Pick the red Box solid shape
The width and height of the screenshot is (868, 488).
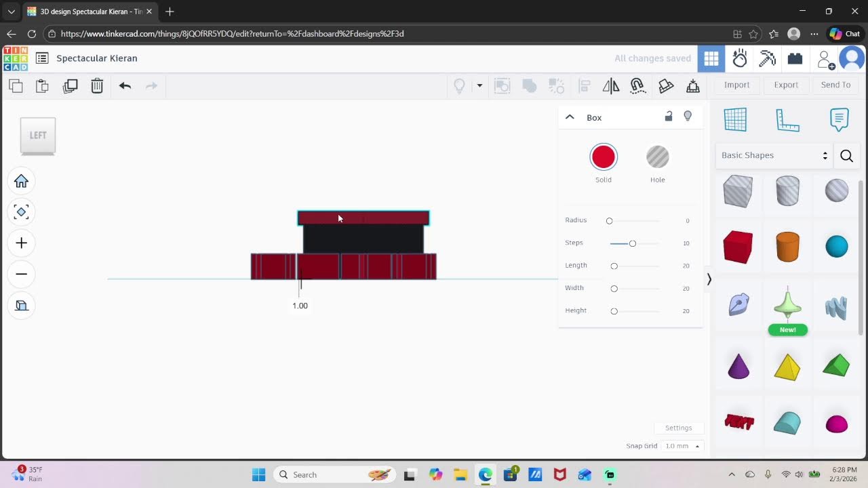point(738,247)
